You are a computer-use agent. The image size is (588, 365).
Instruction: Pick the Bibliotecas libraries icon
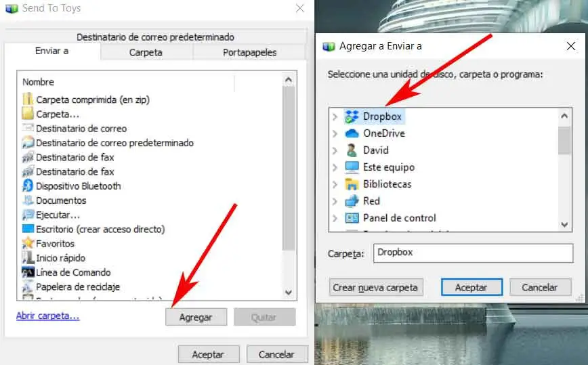pyautogui.click(x=352, y=184)
